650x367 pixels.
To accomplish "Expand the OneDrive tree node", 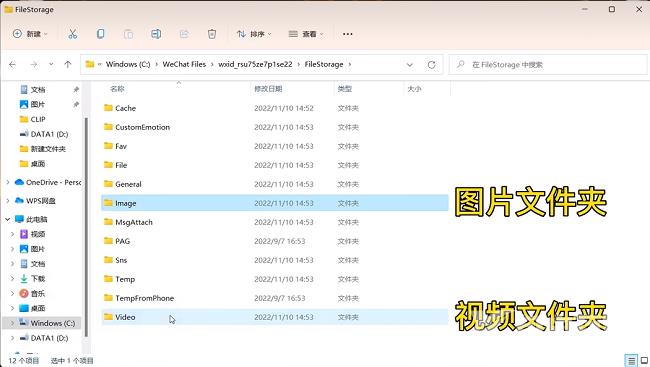I will 7,182.
